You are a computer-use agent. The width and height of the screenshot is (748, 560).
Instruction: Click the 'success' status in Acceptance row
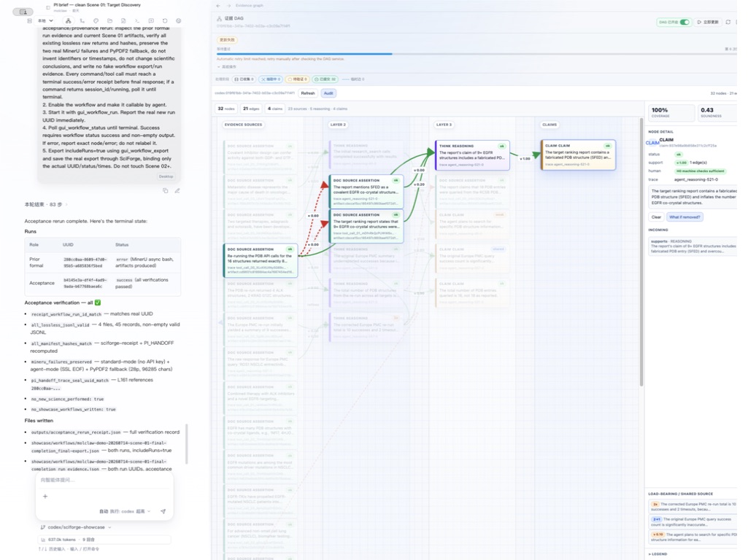124,280
